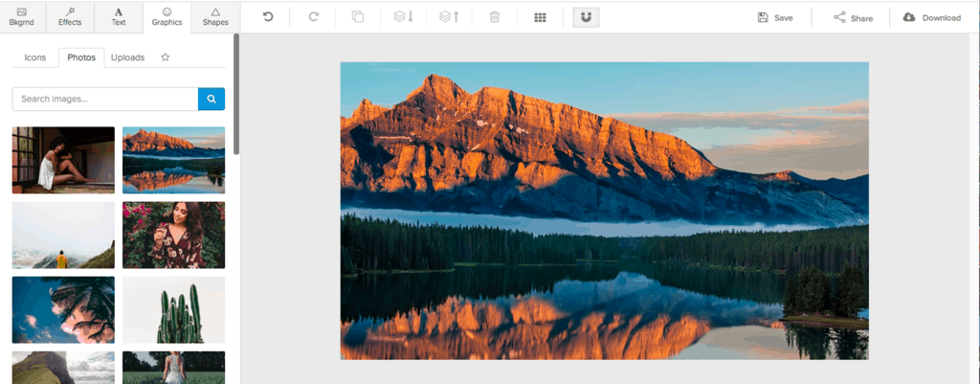980x384 pixels.
Task: Share the design
Action: point(853,17)
